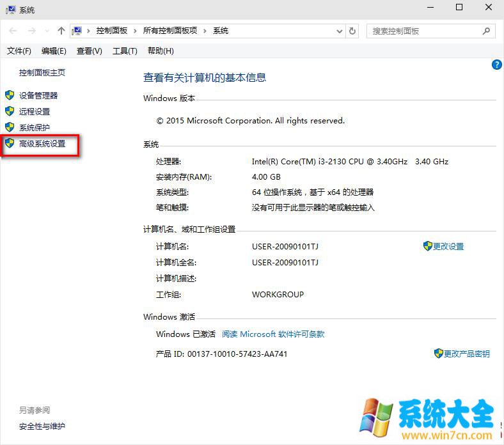Go to 控制面板主页

[x=42, y=73]
